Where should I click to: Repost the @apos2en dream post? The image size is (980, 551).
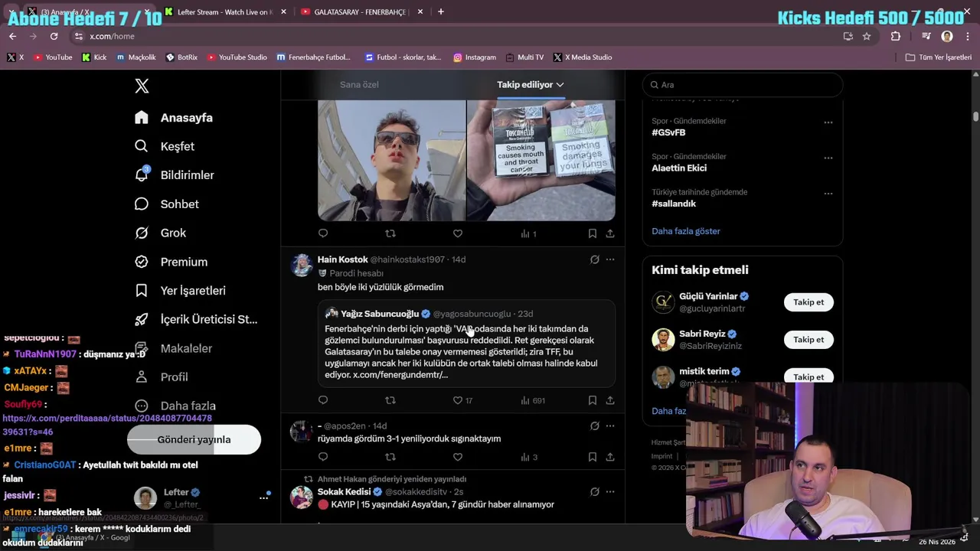click(x=390, y=457)
